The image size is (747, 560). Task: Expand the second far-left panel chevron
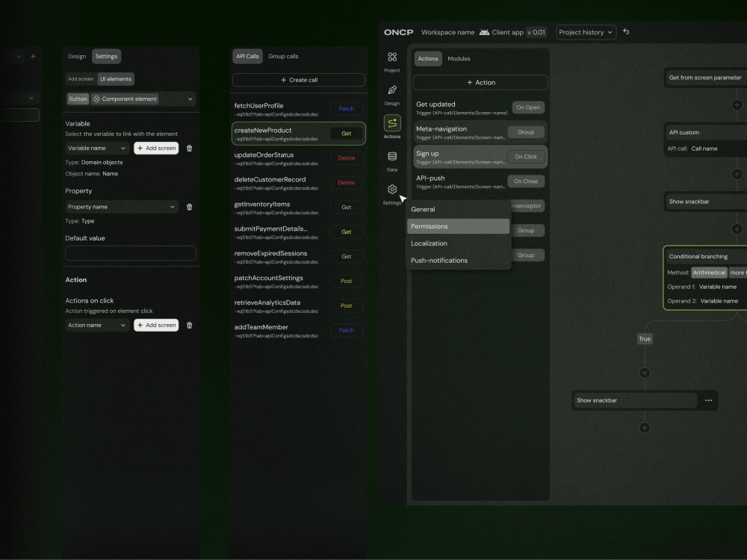click(31, 98)
